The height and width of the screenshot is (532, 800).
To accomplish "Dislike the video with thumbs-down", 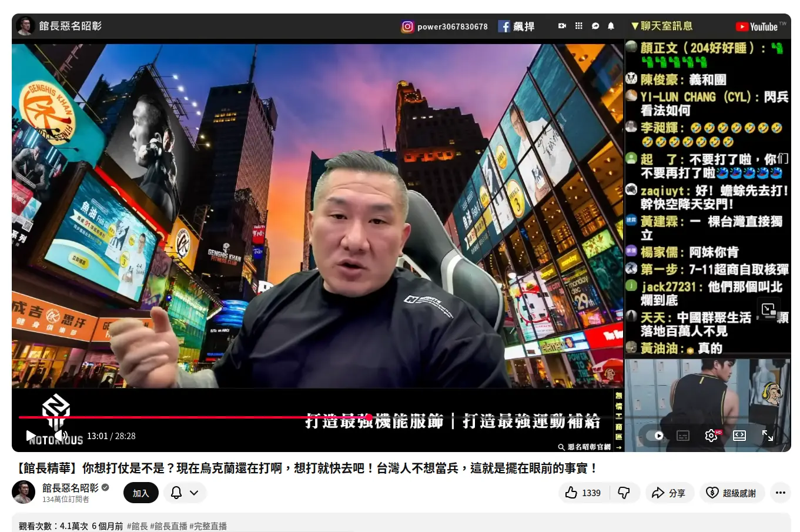I will coord(624,493).
